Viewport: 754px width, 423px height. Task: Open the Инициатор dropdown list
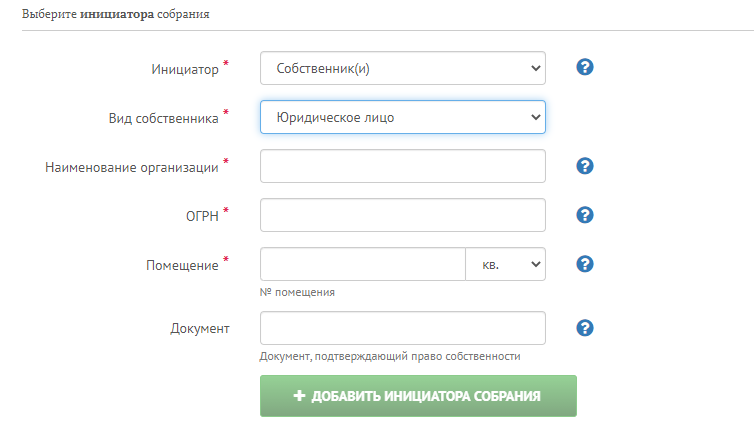click(402, 68)
